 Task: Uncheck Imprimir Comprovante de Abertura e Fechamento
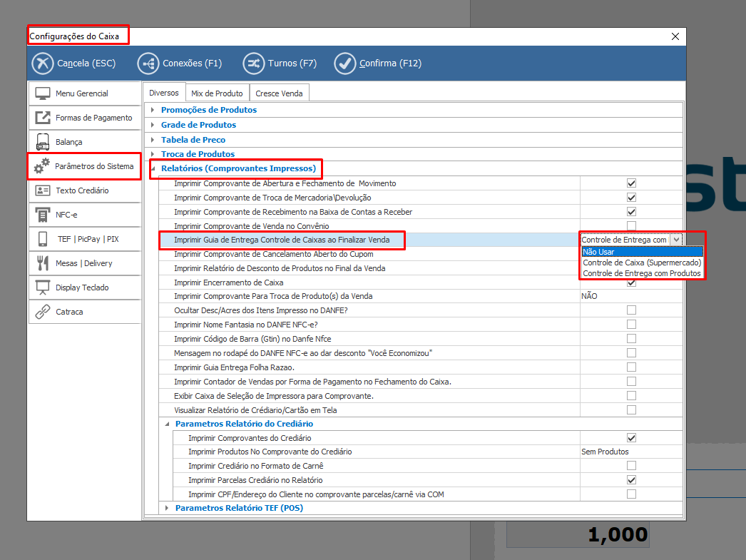click(x=631, y=183)
